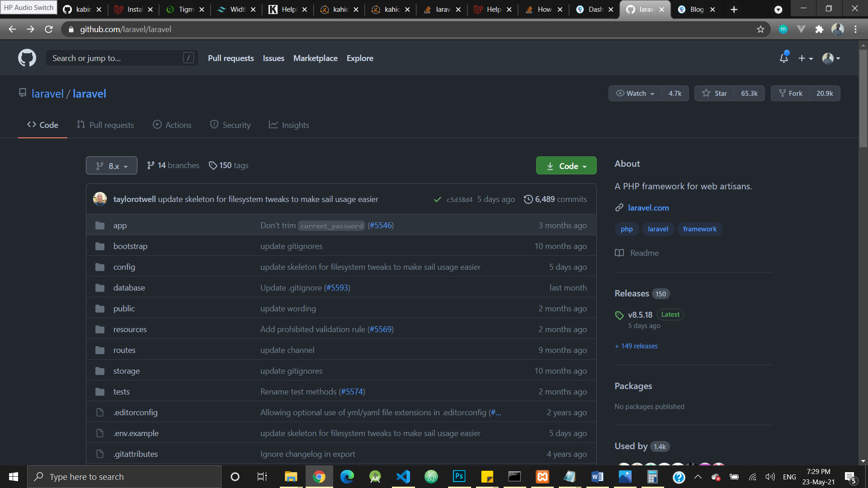868x488 pixels.
Task: Expand the Watch dropdown
Action: [x=635, y=94]
